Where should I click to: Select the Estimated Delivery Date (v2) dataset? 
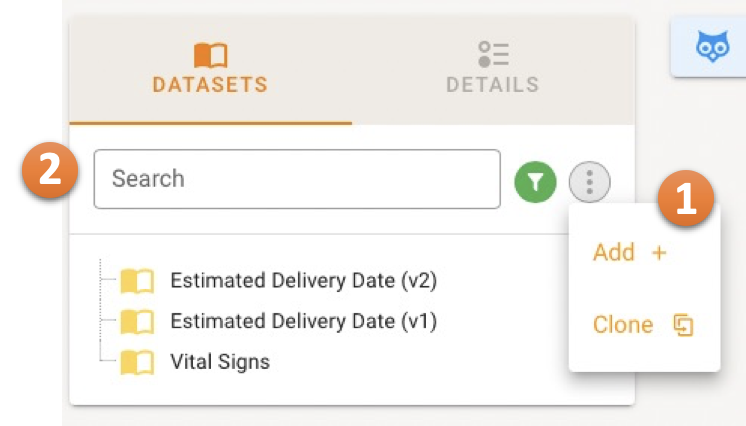[x=304, y=281]
